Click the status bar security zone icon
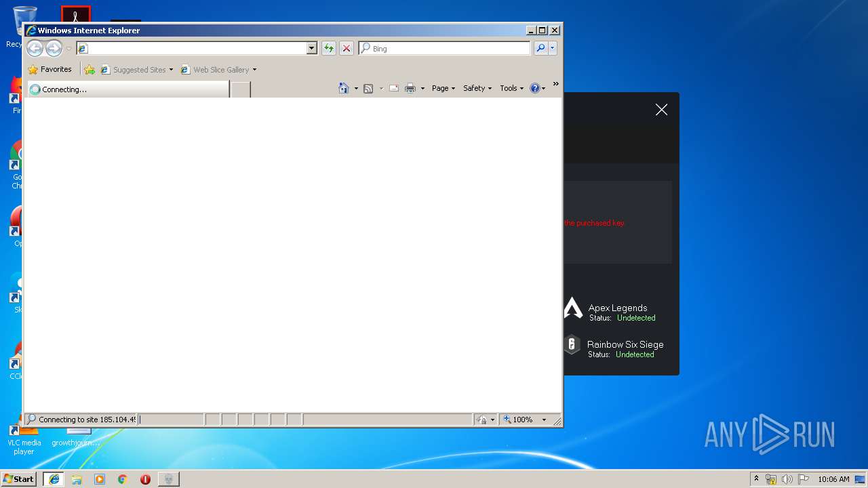Screen dimensions: 868x488 pos(481,420)
